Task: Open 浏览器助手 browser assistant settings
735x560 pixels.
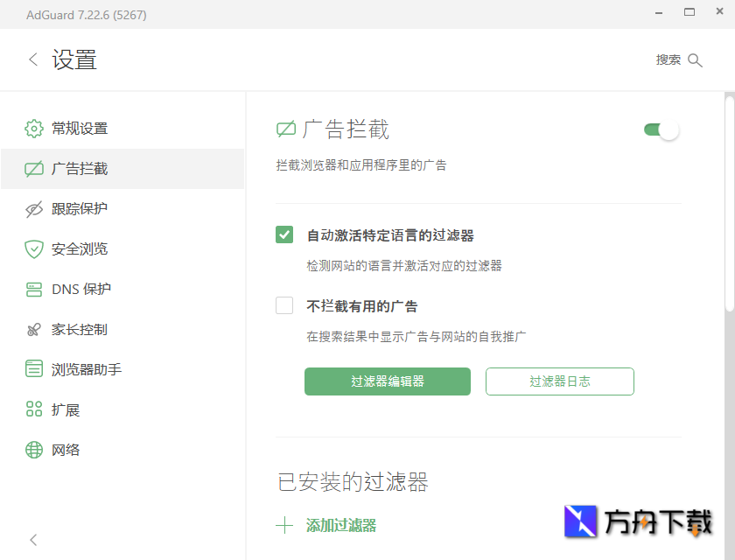Action: [x=33, y=368]
